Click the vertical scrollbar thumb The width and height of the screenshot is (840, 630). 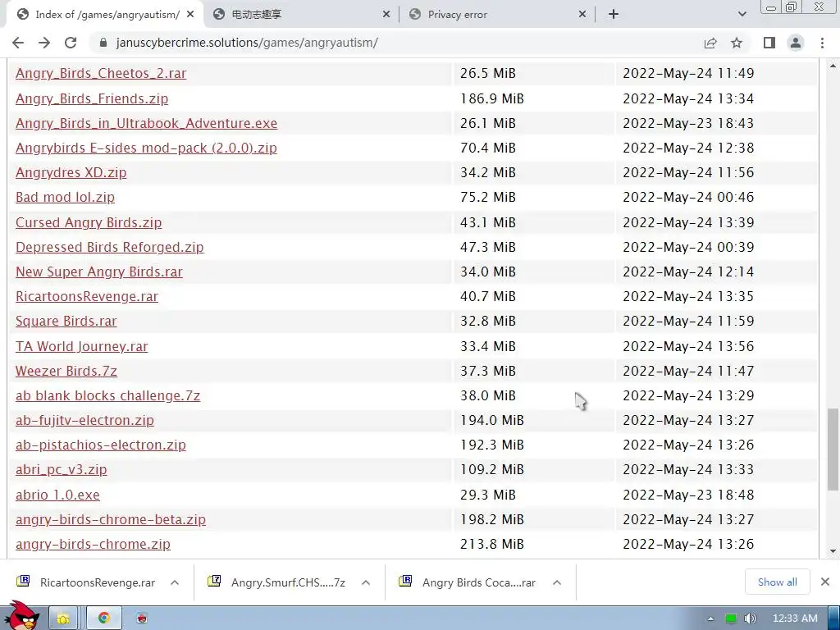coord(833,449)
